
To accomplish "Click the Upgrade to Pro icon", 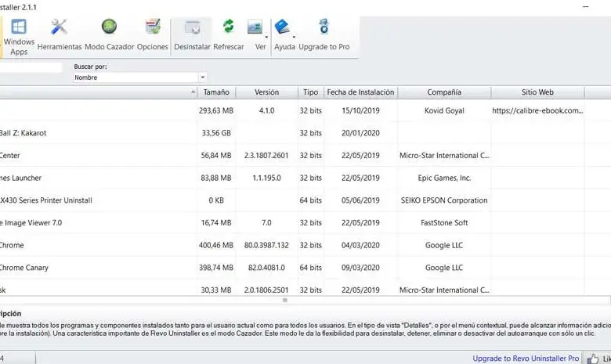I will tap(324, 27).
